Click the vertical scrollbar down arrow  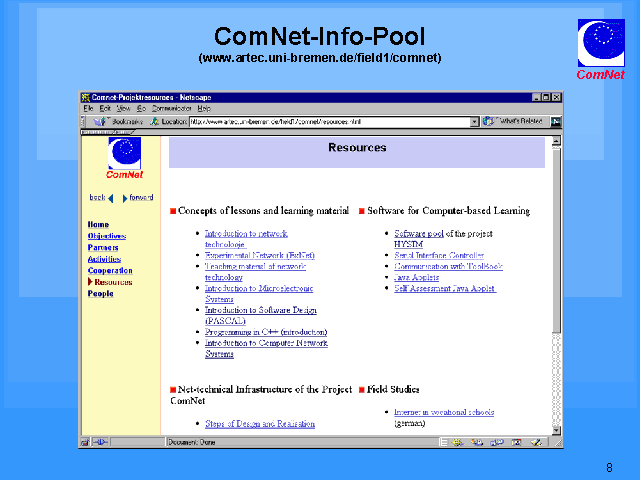556,429
